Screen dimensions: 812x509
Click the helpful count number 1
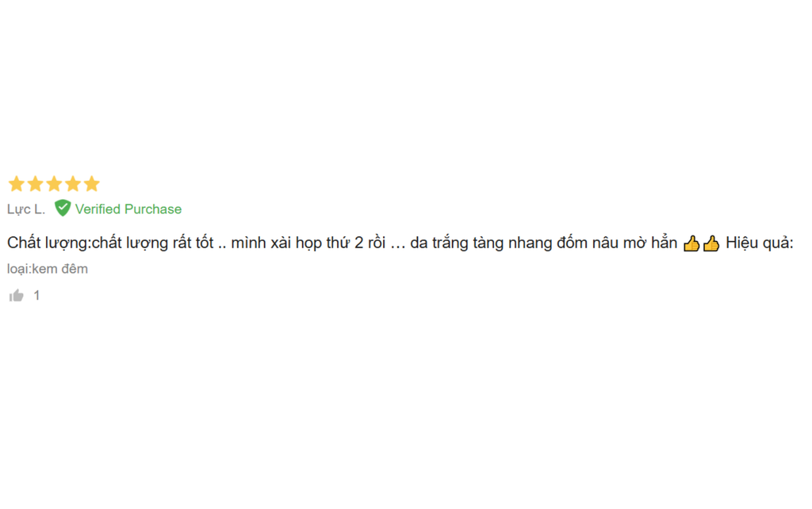tap(36, 296)
